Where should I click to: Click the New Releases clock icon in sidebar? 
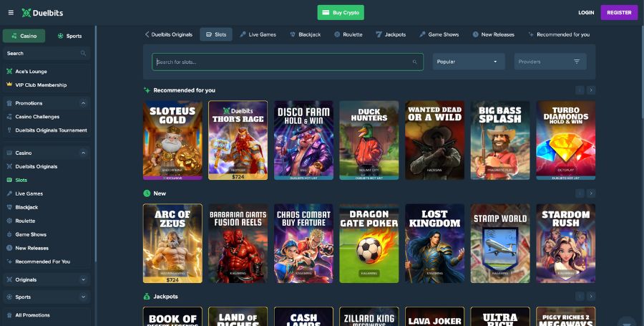(9, 248)
